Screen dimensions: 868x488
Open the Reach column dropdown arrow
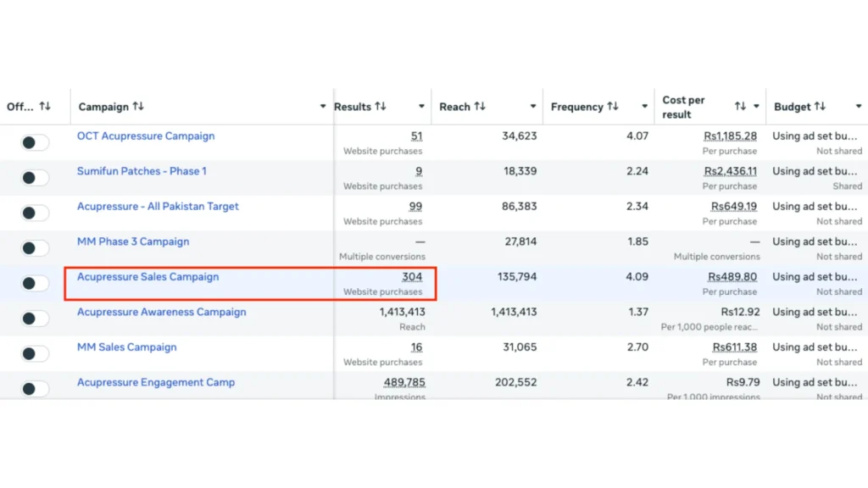533,106
